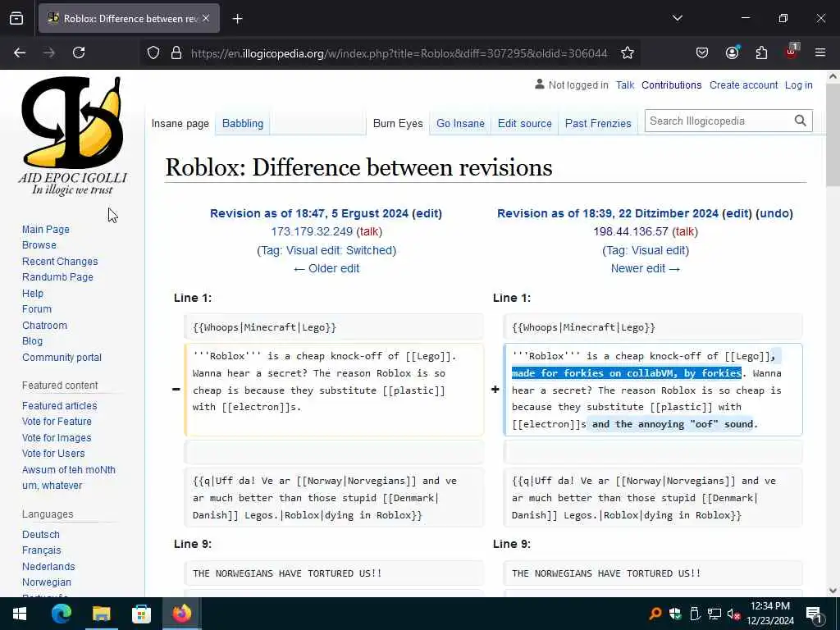
Task: Open the notification center icon
Action: [815, 615]
